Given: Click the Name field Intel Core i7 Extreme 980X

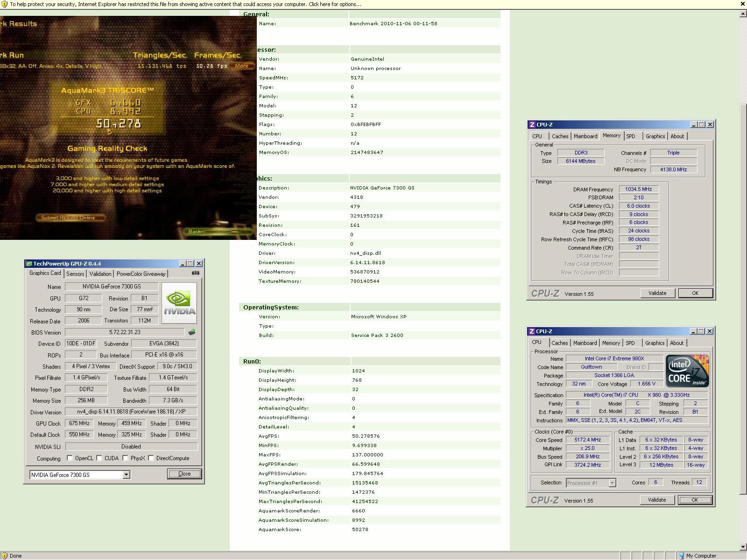Looking at the screenshot, I should click(x=614, y=358).
